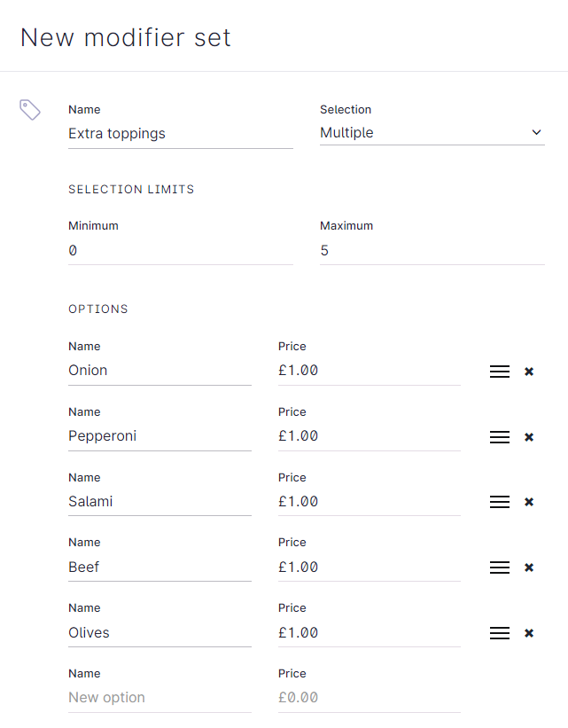Click the Minimum selection limit field
Screen dimensions: 568x728
(180, 251)
